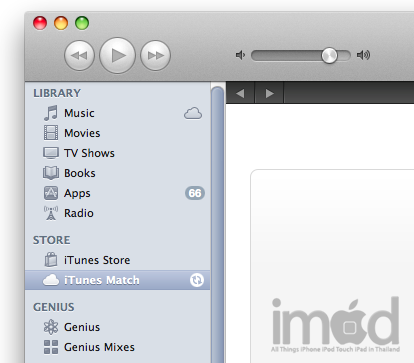Click the volume slider track
414x363 pixels.
tap(301, 55)
